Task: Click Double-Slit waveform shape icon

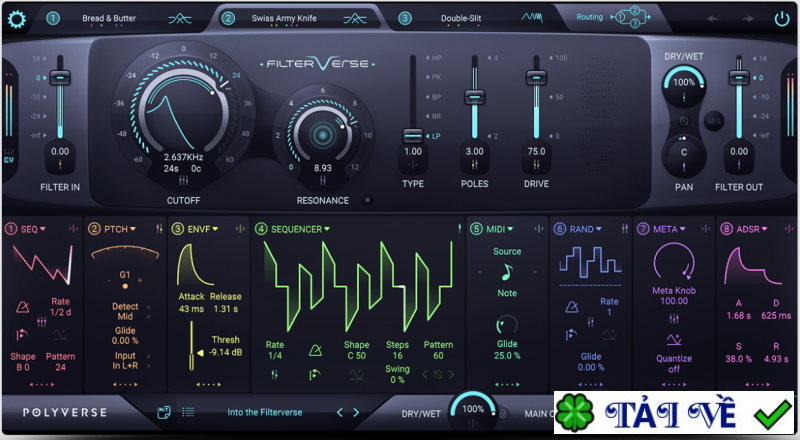Action: (532, 18)
